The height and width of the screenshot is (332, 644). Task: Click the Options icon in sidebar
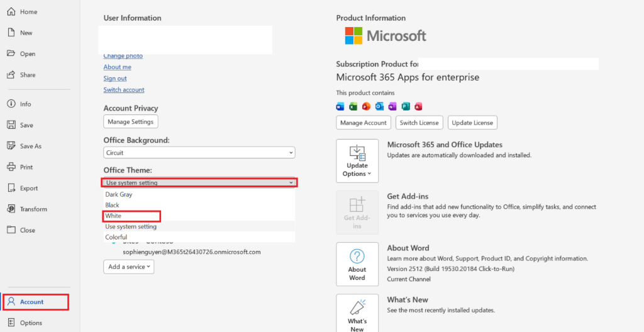[11, 323]
